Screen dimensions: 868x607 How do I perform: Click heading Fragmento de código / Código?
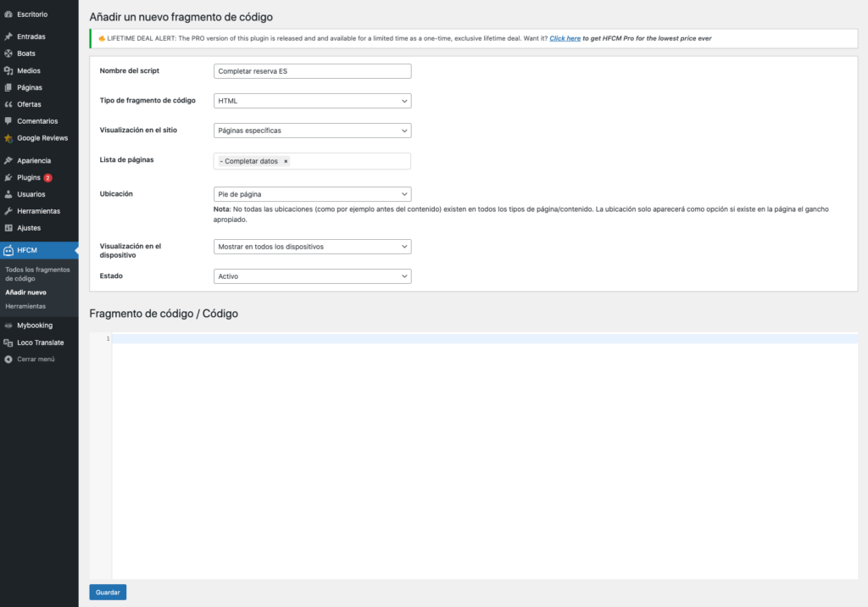164,314
